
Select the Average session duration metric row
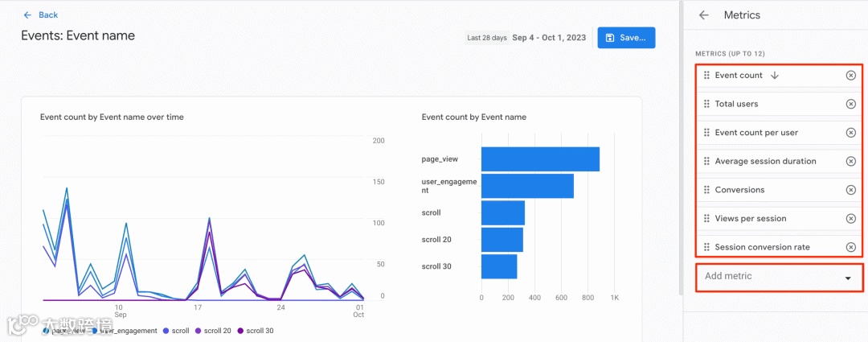tap(780, 161)
